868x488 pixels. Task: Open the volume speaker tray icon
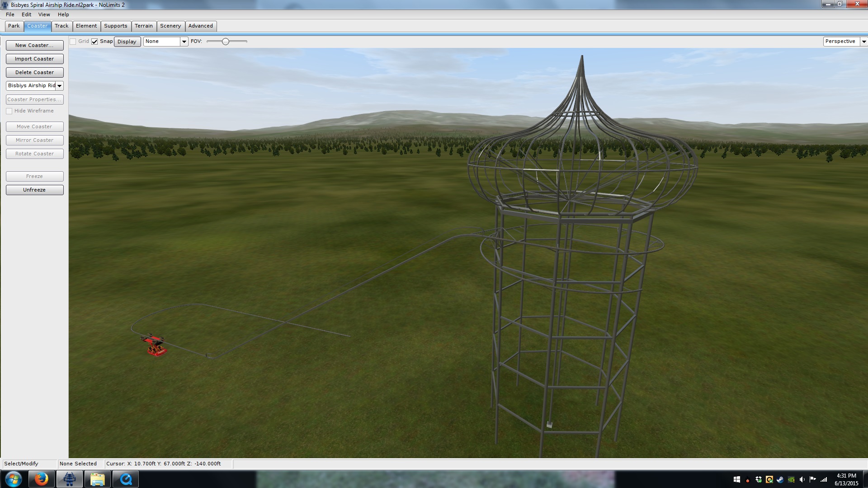(x=802, y=479)
